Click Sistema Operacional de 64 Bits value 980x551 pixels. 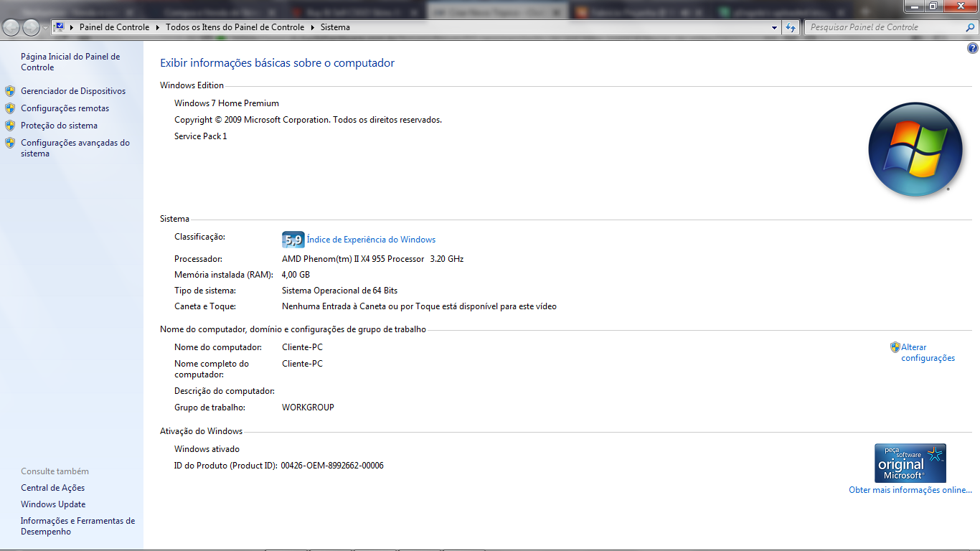340,291
